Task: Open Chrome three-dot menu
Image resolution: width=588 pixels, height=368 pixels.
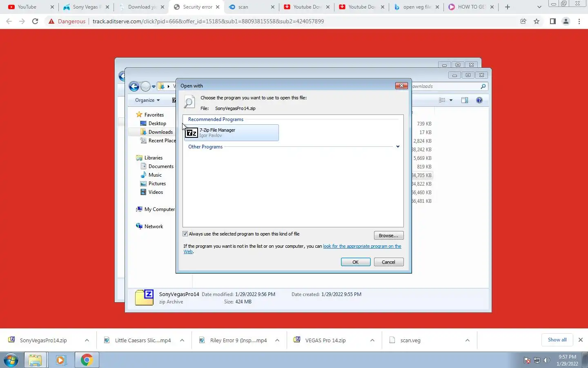Action: coord(579,21)
